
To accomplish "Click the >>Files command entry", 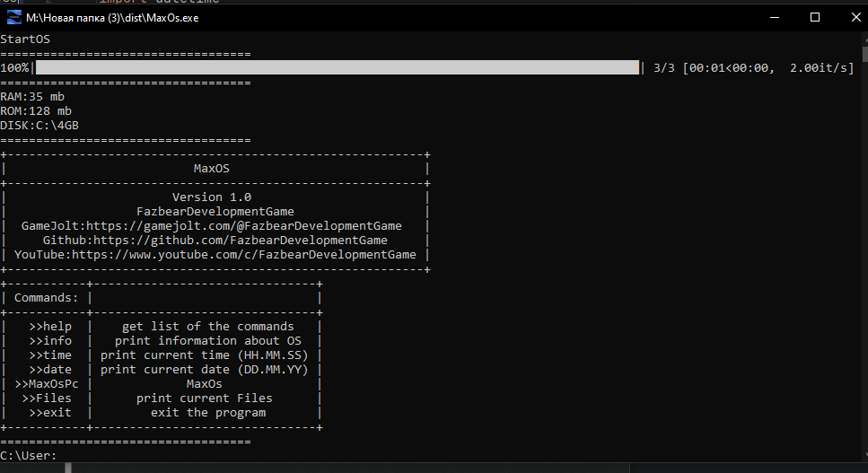I will pyautogui.click(x=47, y=399).
